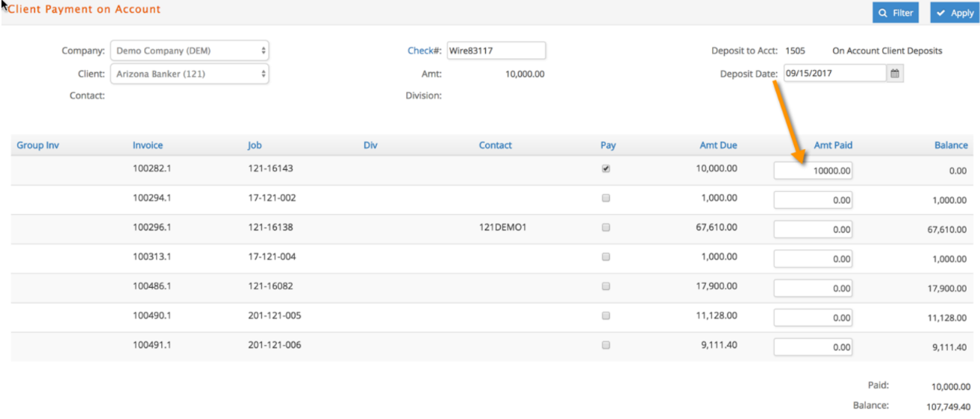
Task: Click amount due 17,900.00
Action: tap(717, 286)
